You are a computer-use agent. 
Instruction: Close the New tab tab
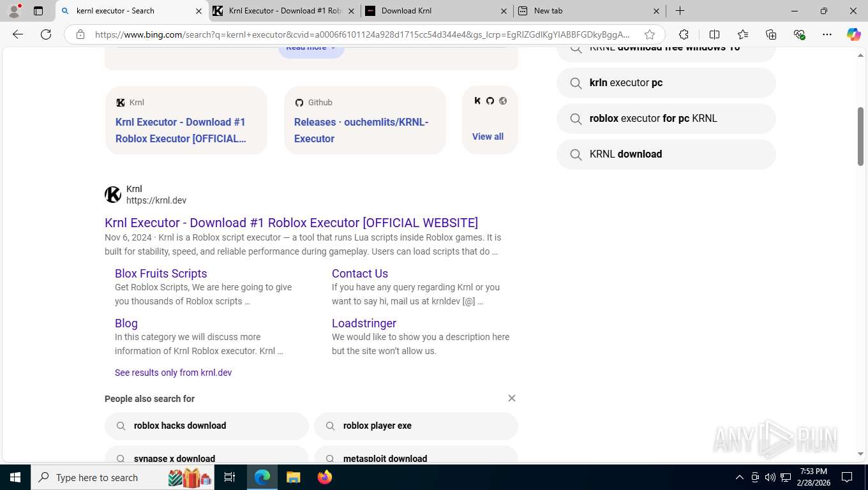click(657, 11)
